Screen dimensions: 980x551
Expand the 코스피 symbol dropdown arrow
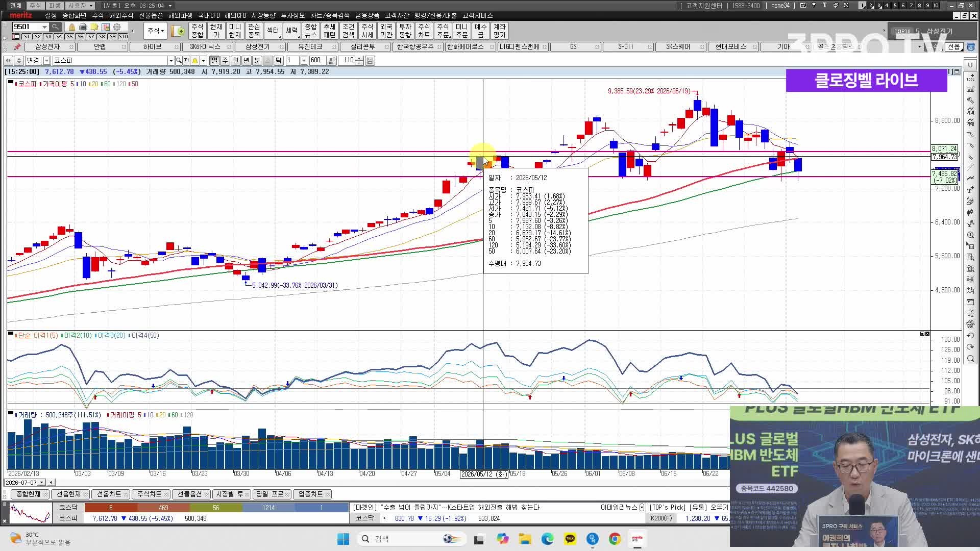pos(171,60)
